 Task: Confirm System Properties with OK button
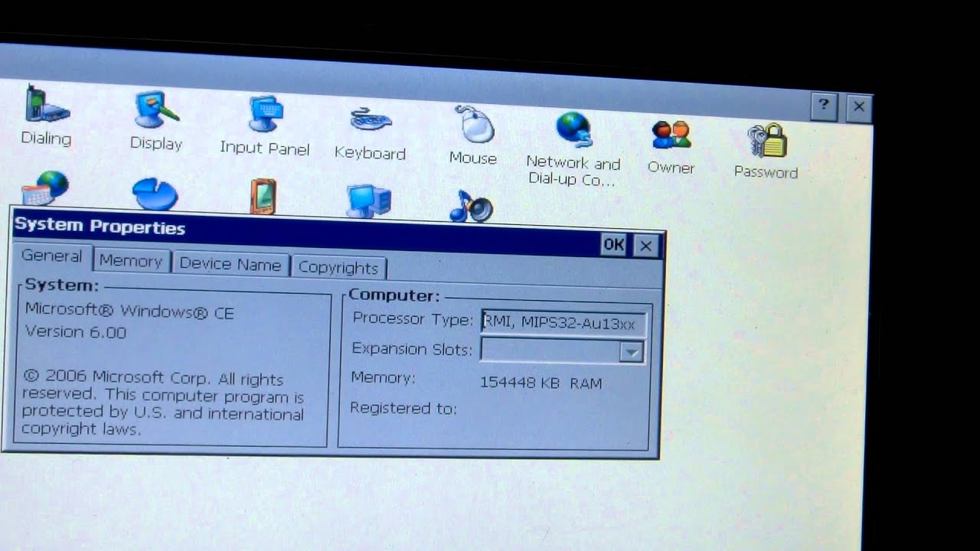pos(613,244)
